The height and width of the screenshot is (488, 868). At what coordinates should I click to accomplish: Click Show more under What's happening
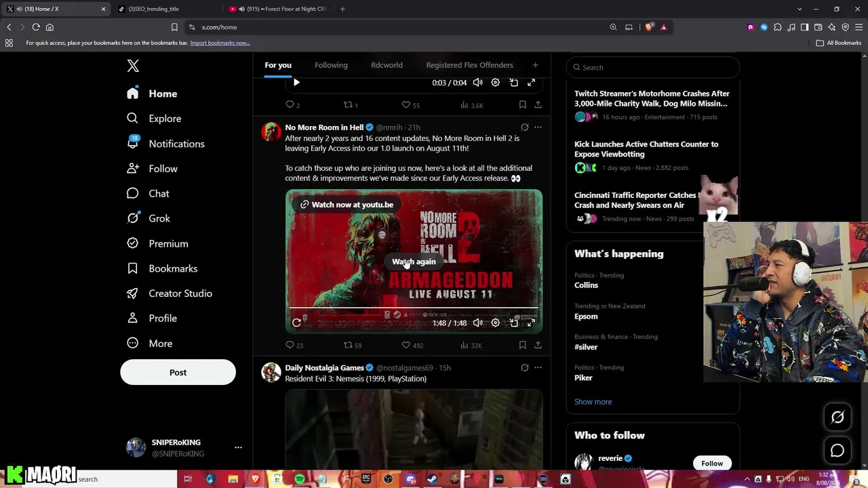[593, 402]
